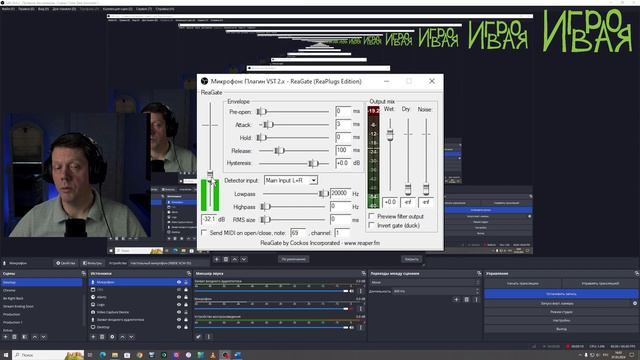Open Detector input dropdown Main Input L+R
640x360 pixels.
tap(291, 180)
